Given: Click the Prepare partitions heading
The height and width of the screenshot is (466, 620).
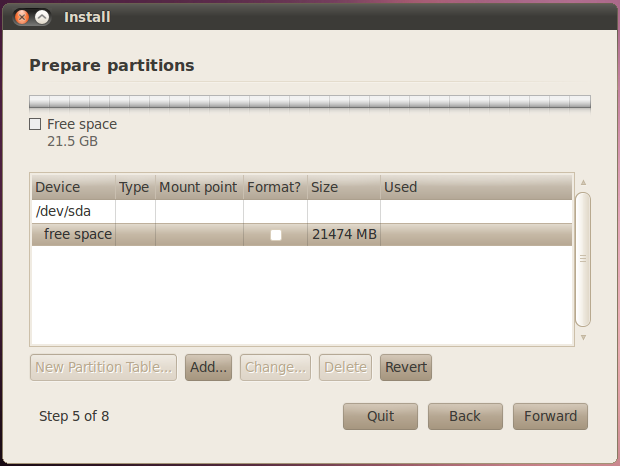Looking at the screenshot, I should tap(112, 66).
